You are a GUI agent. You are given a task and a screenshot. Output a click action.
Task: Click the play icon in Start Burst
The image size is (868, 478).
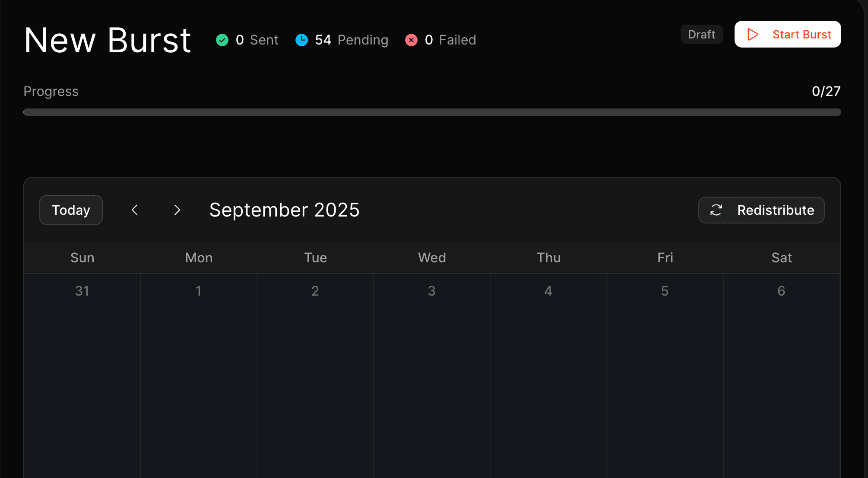[x=753, y=34]
